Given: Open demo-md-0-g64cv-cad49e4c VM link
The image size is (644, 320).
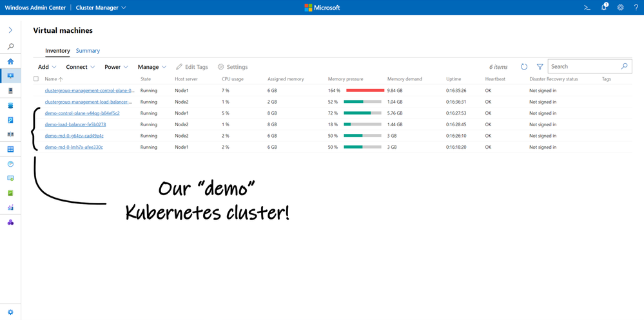Looking at the screenshot, I should pyautogui.click(x=74, y=135).
